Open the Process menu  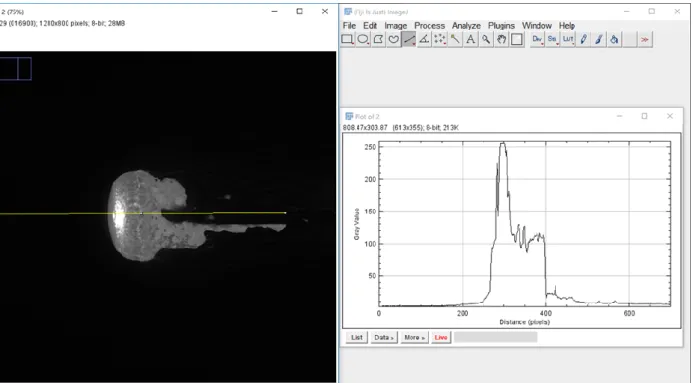pyautogui.click(x=430, y=26)
